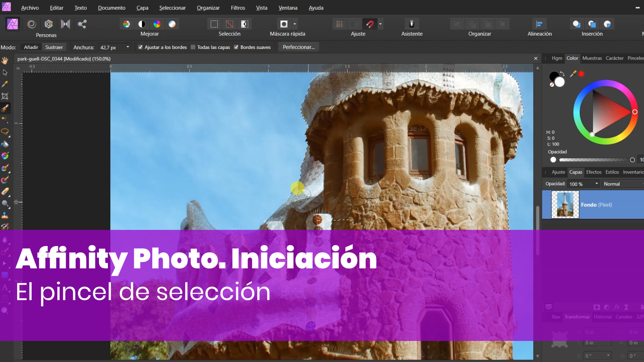Invert the pixel selection
644x362 pixels.
pos(245,24)
